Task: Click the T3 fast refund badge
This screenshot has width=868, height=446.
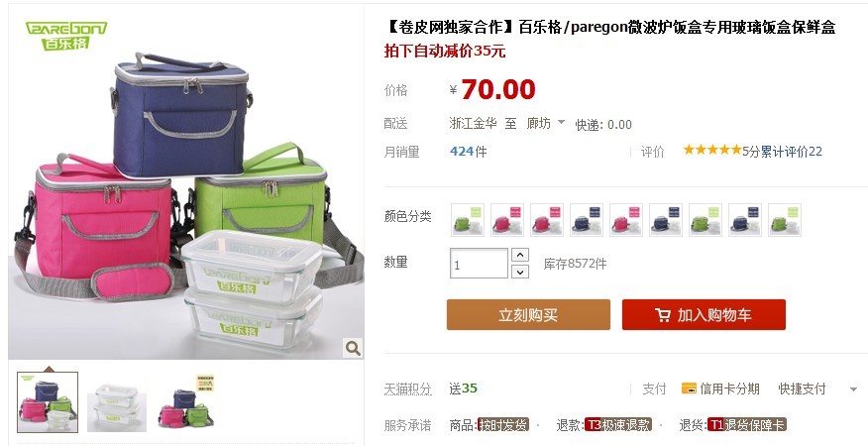Action: pyautogui.click(x=617, y=425)
